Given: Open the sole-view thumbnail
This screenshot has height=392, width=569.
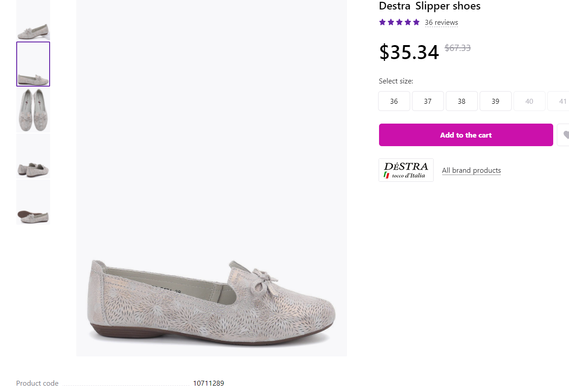Looking at the screenshot, I should point(33,202).
